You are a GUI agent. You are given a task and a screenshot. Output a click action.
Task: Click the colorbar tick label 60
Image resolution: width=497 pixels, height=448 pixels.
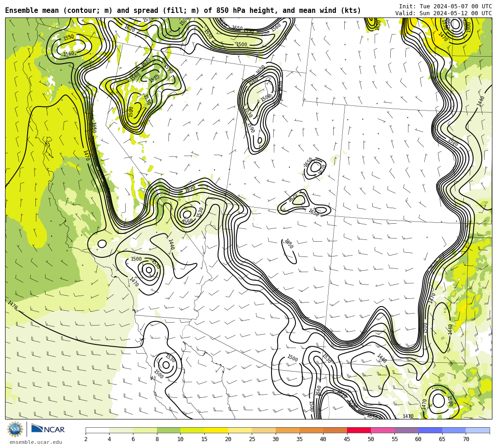tap(418, 439)
